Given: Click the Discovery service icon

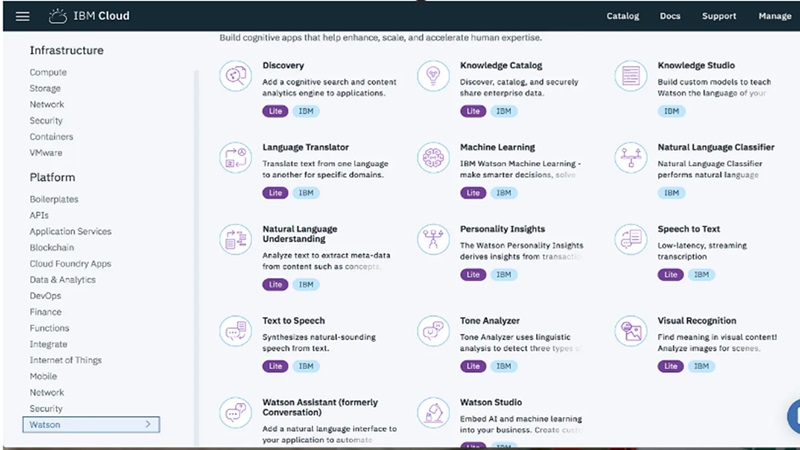Looking at the screenshot, I should (235, 76).
